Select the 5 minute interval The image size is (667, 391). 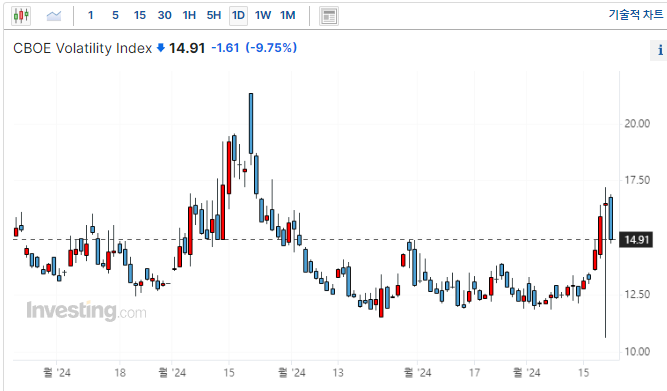coord(115,15)
